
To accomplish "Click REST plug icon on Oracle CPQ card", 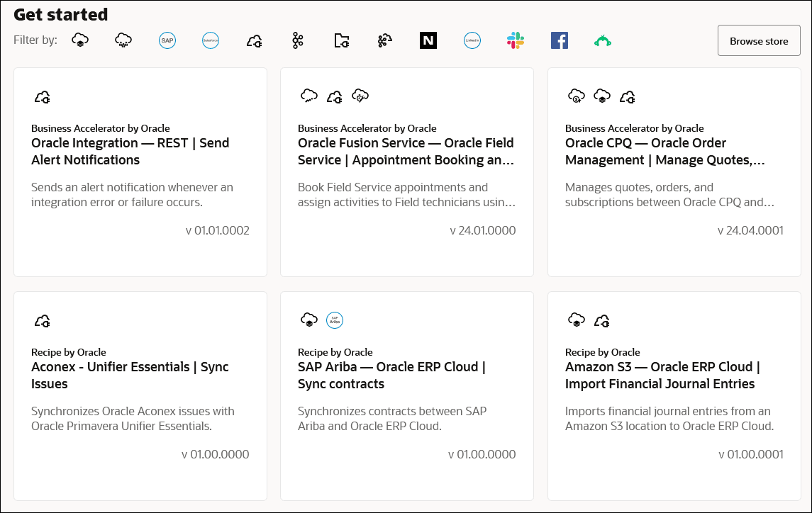I will (x=628, y=97).
